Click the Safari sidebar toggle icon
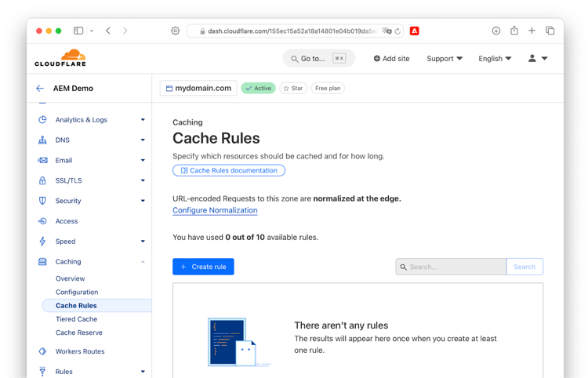 (78, 31)
